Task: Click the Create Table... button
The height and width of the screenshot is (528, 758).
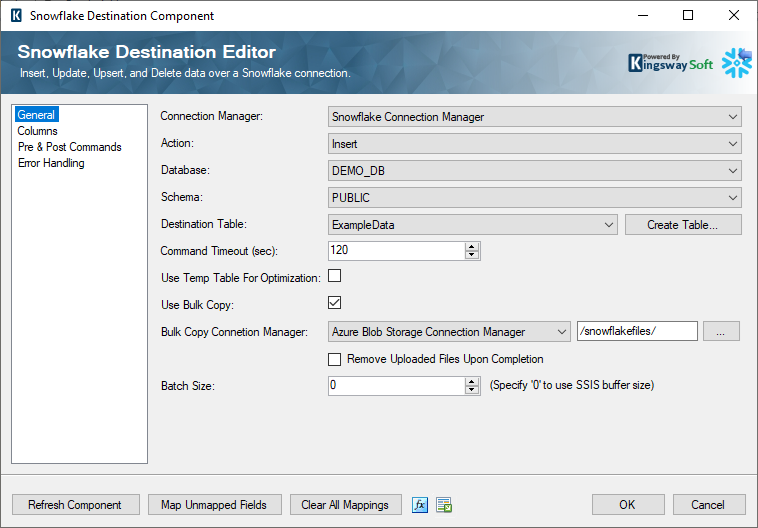Action: click(x=683, y=225)
